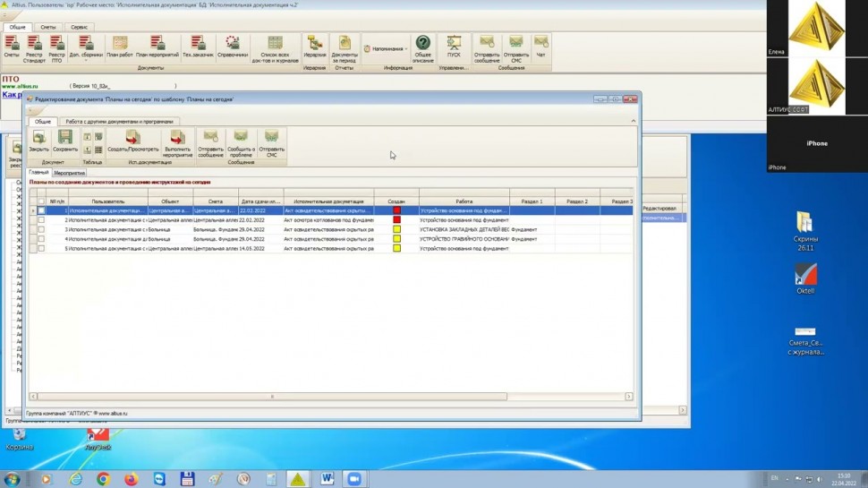Open Zoom from the Windows taskbar
868x488 pixels.
(x=353, y=479)
